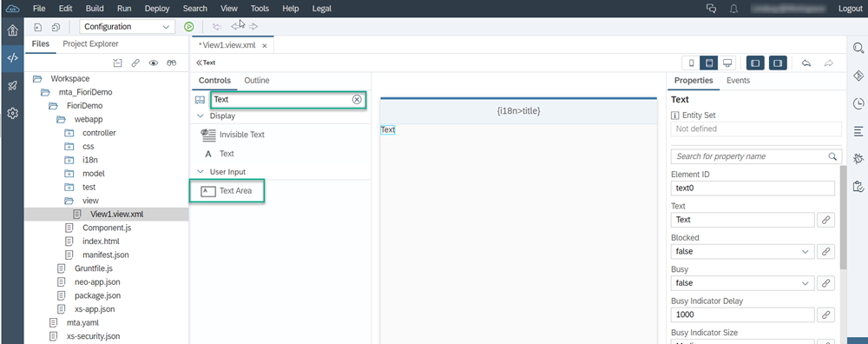Click binding link icon for Blocked property
Screen dimensions: 868x344
tap(825, 252)
